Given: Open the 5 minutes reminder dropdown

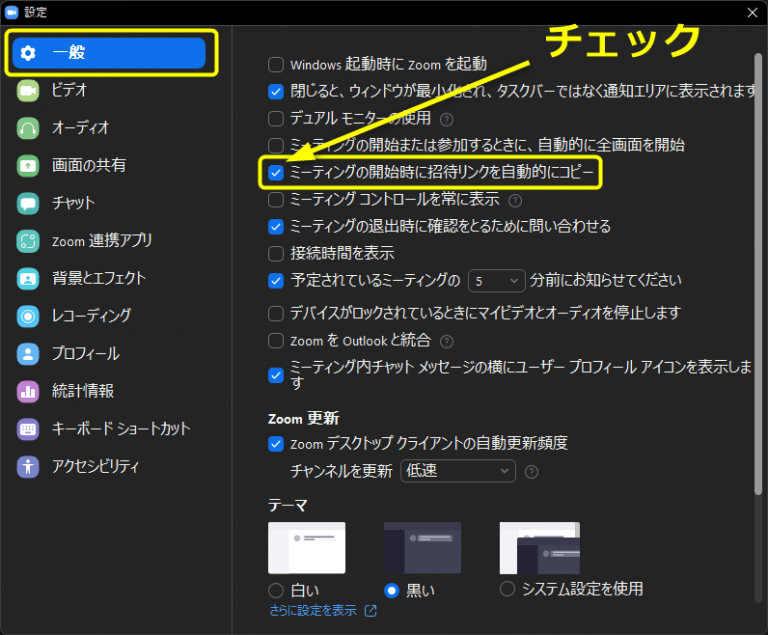Looking at the screenshot, I should tap(497, 281).
